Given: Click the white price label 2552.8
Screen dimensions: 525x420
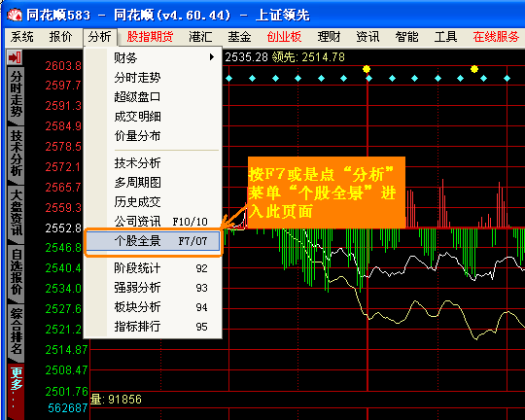Looking at the screenshot, I should point(63,228).
